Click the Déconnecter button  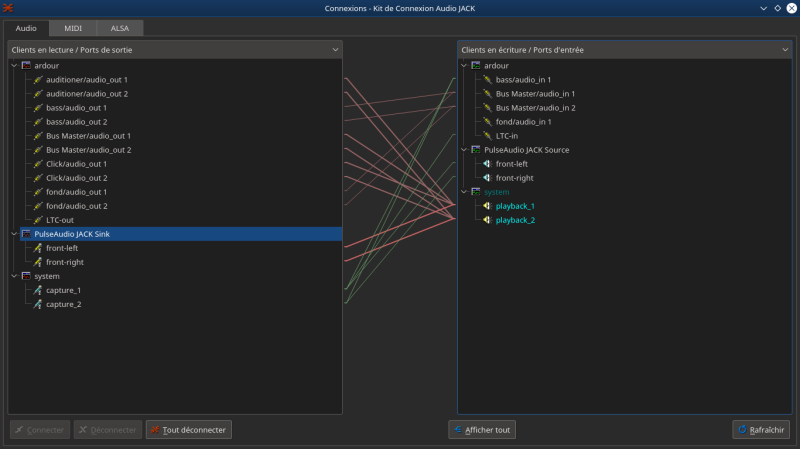108,430
